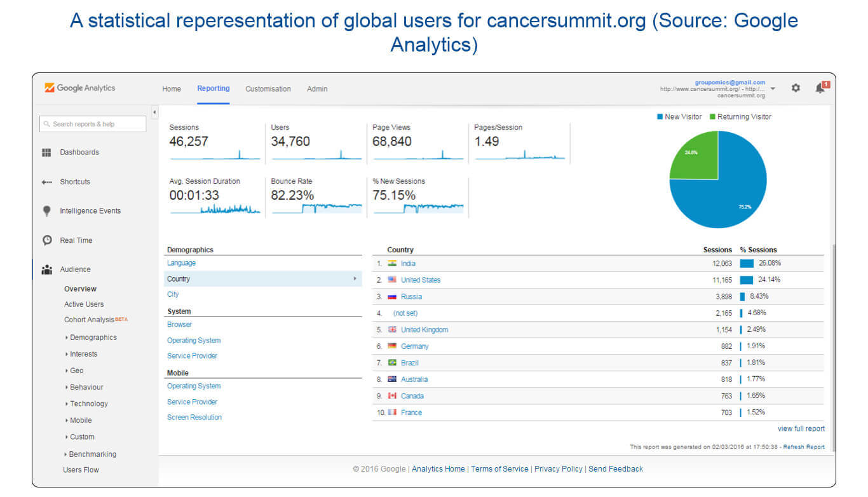Expand the Technology sidebar section
868x497 pixels.
88,404
